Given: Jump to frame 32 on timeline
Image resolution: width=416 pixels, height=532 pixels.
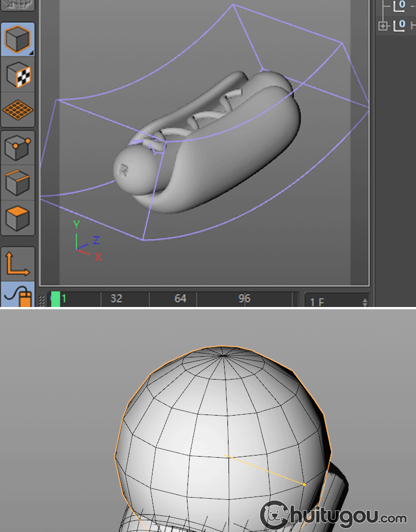Looking at the screenshot, I should coord(116,299).
